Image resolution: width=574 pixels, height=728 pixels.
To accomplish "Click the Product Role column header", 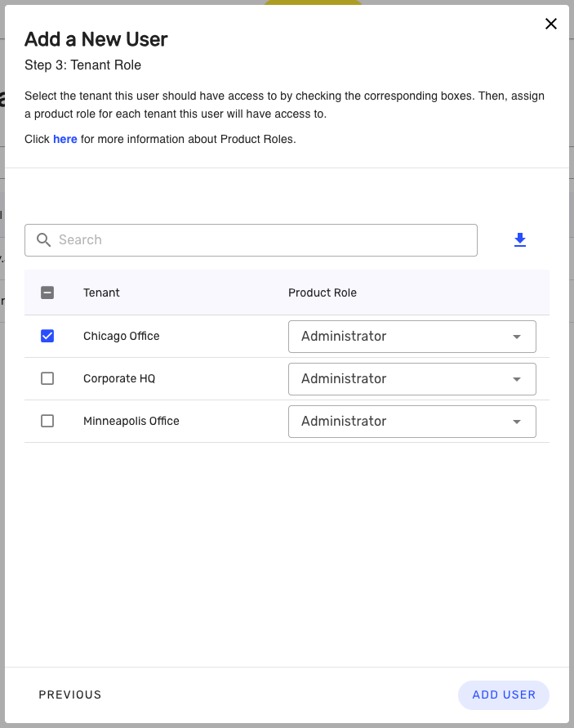I will click(323, 293).
